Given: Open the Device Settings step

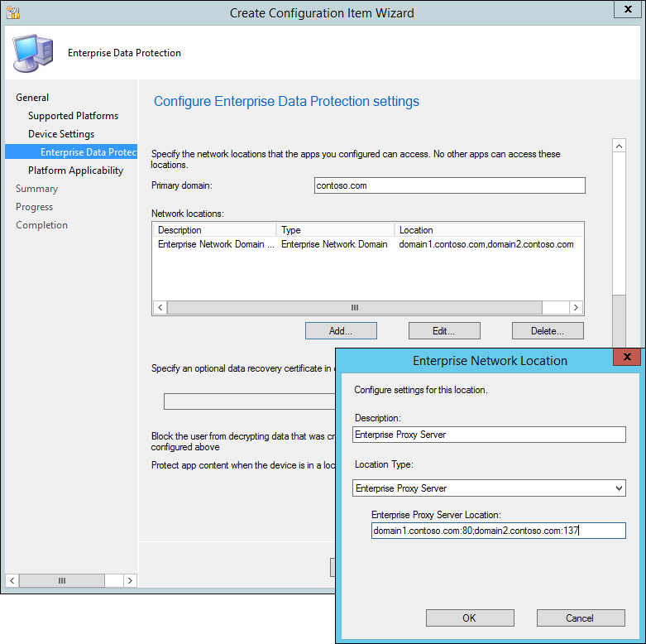Looking at the screenshot, I should coord(61,134).
